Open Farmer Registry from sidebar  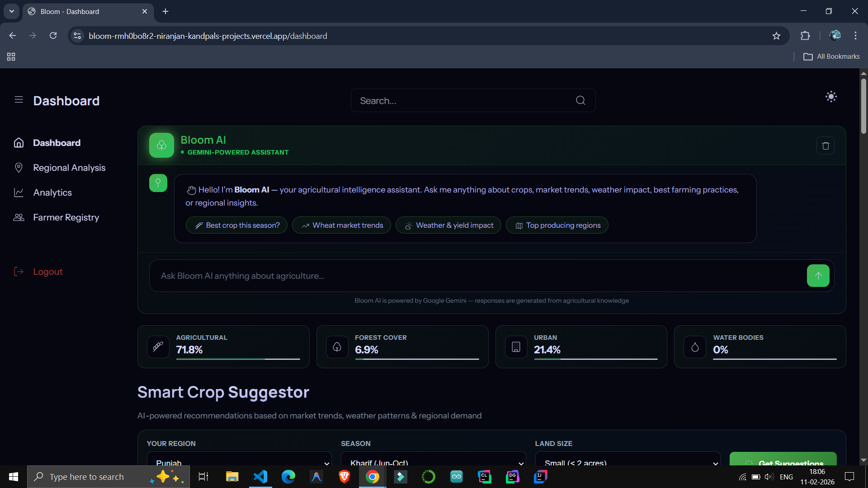[x=66, y=217]
